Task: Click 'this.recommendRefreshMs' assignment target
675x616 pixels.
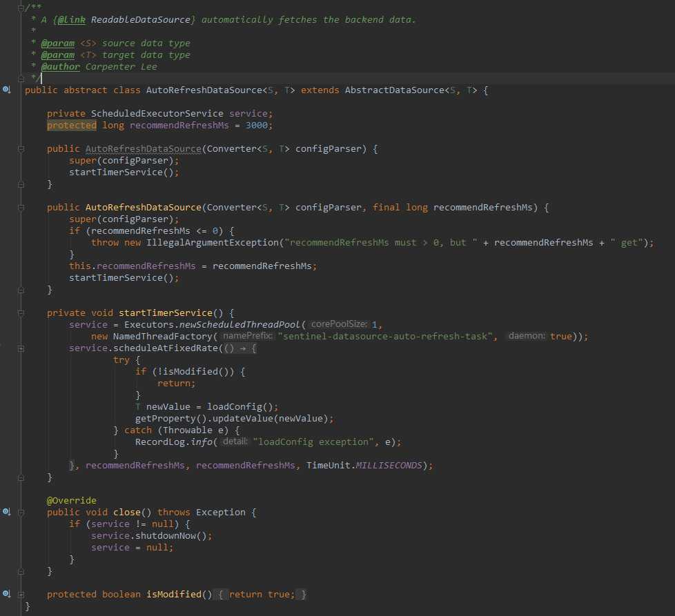Action: [x=132, y=266]
